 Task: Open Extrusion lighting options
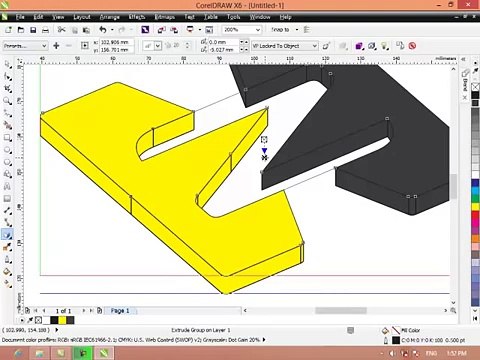pyautogui.click(x=385, y=46)
